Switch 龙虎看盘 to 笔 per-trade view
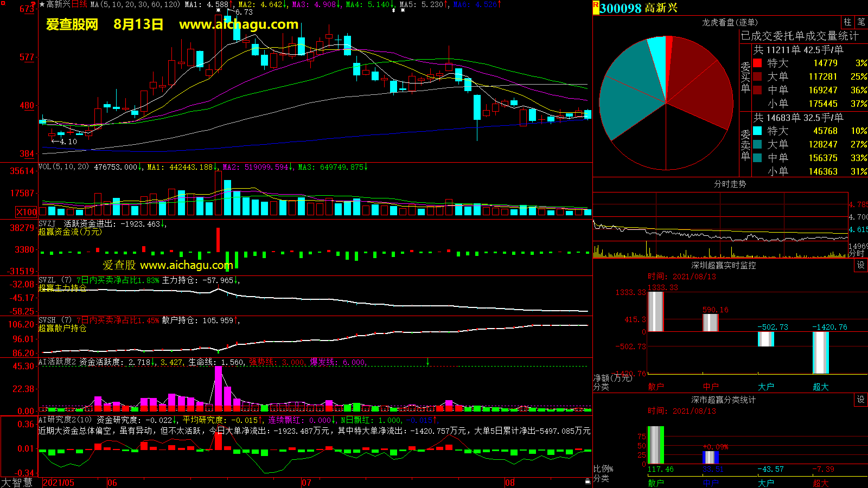Image resolution: width=868 pixels, height=488 pixels. point(861,22)
